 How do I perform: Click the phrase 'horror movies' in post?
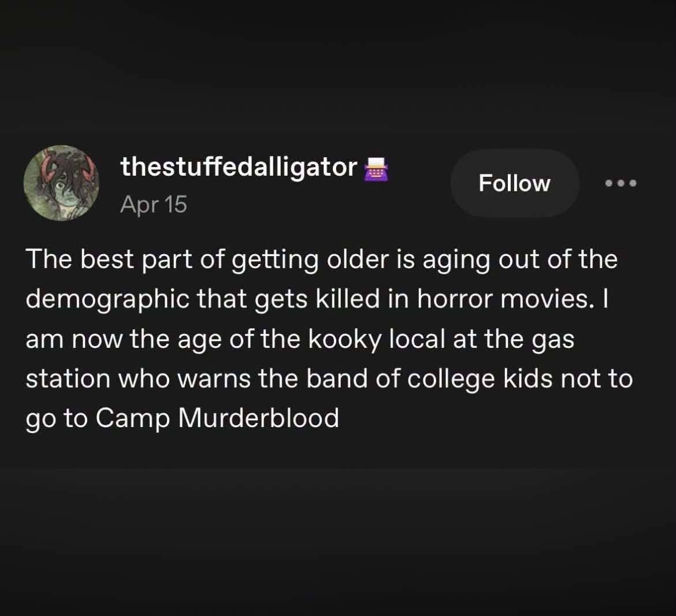(503, 299)
